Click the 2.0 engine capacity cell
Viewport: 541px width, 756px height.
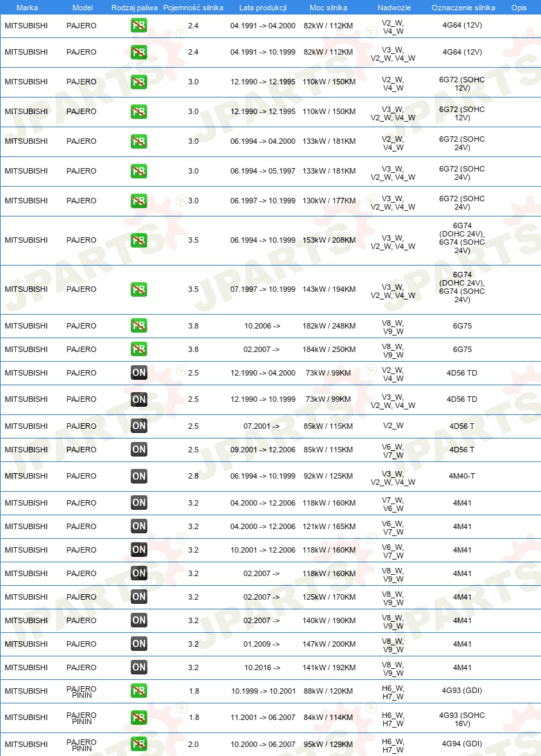193,744
